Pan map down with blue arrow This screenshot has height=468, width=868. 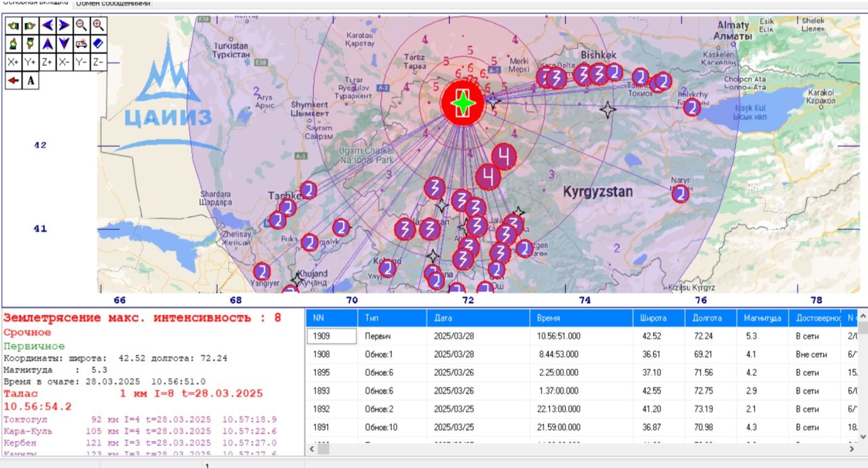[x=64, y=43]
